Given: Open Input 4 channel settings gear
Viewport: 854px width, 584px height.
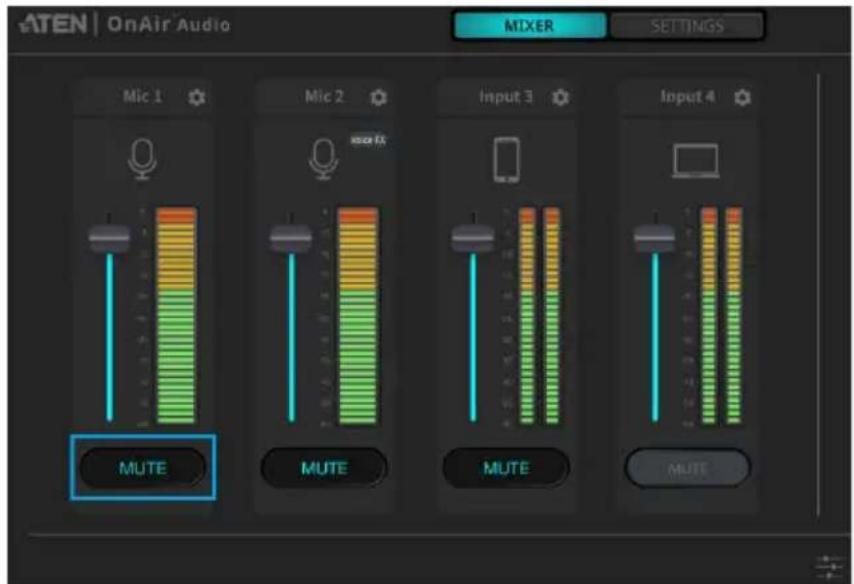Looking at the screenshot, I should click(742, 98).
